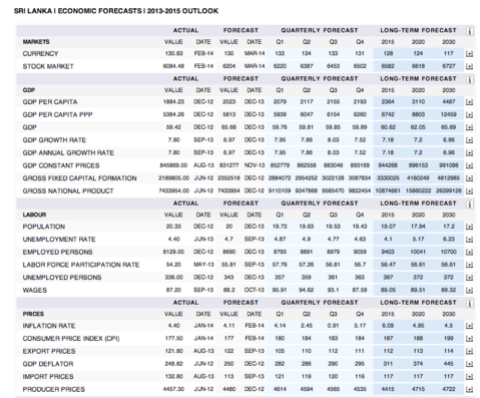Open the info icon beside the GDP header
The height and width of the screenshot is (398, 480).
click(470, 80)
